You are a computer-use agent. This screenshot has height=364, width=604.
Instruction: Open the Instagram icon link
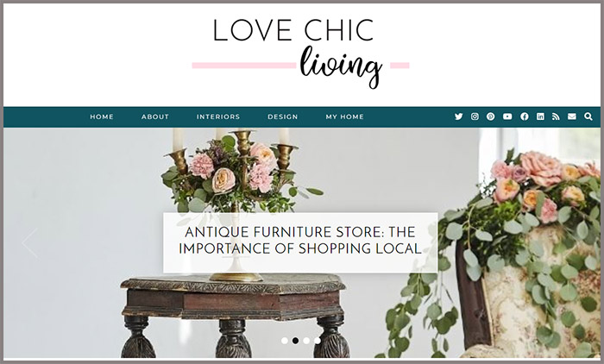pyautogui.click(x=475, y=116)
